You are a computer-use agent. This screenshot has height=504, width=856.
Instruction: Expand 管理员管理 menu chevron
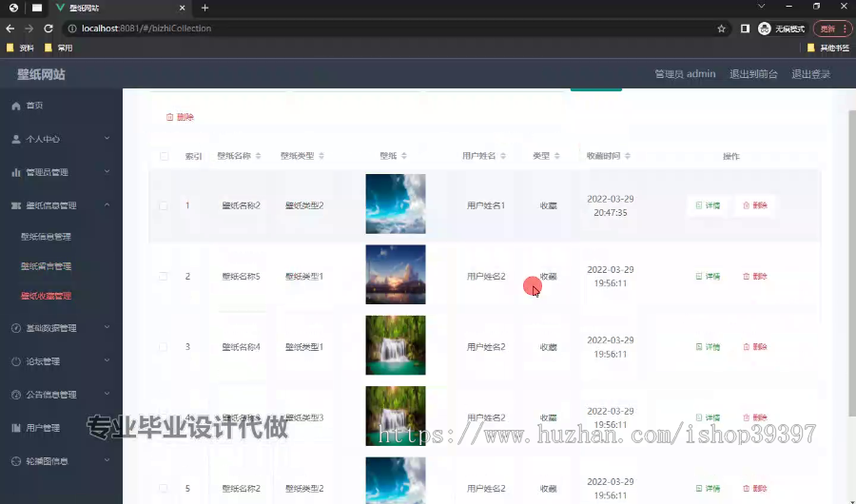[x=107, y=171]
